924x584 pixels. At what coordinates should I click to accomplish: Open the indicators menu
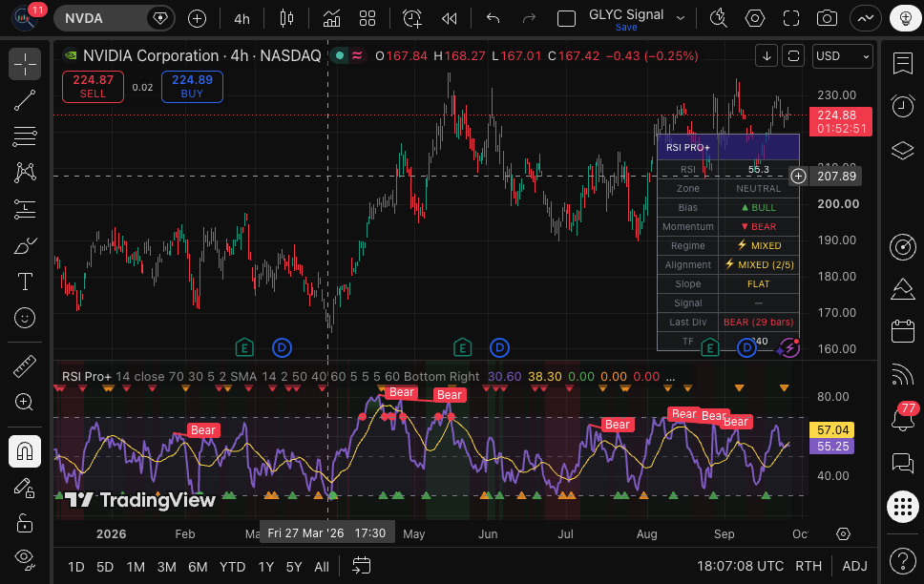[x=331, y=18]
